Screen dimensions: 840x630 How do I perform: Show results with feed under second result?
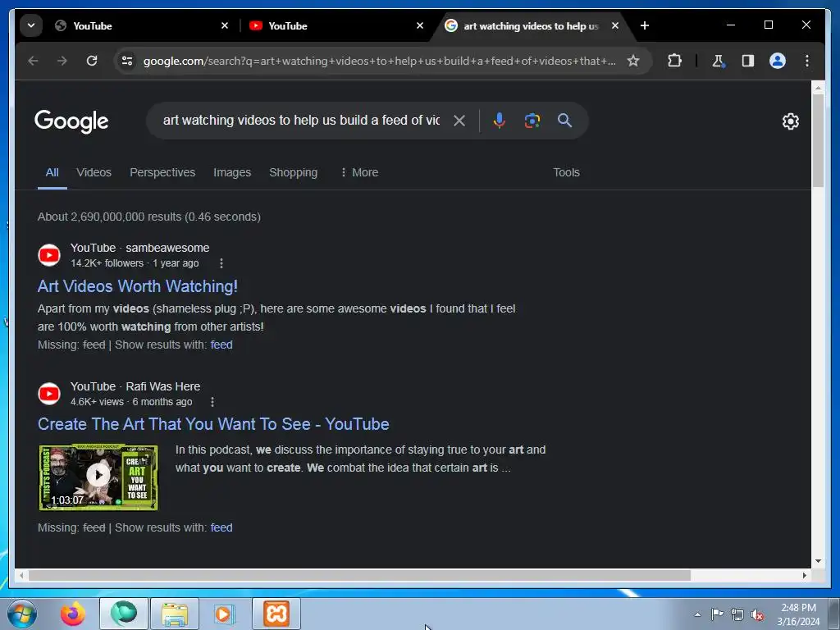point(221,527)
